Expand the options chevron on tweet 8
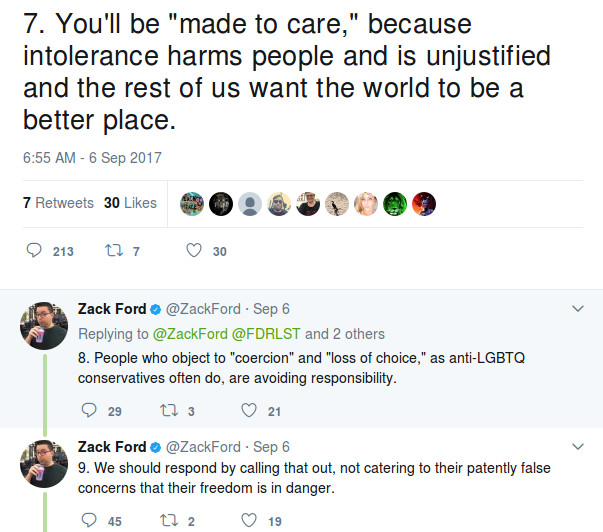Viewport: 603px width, 532px height. pos(577,308)
